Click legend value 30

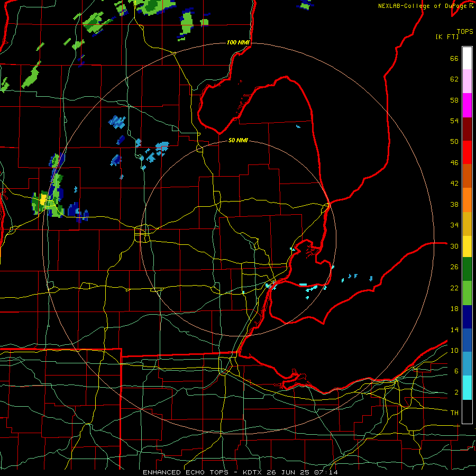454,246
